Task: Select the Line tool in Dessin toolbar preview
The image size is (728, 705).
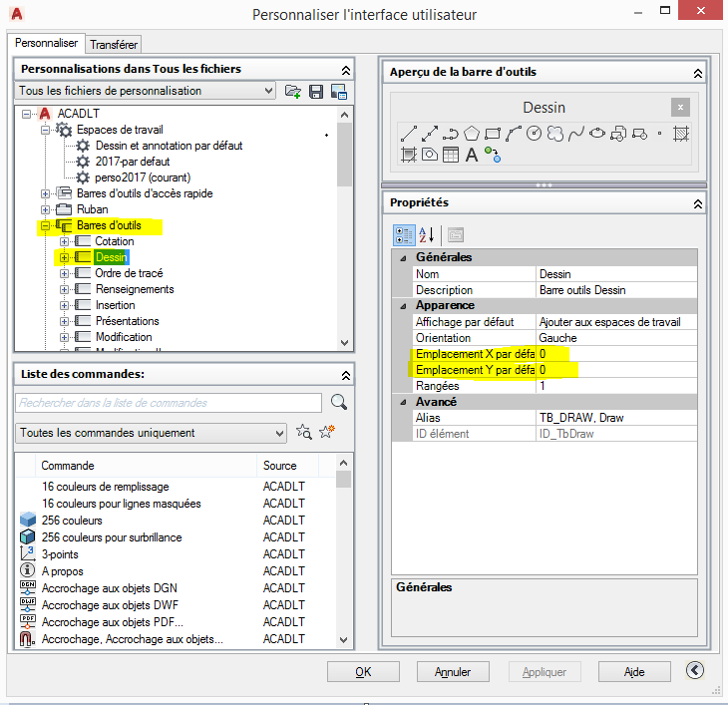Action: click(x=409, y=134)
